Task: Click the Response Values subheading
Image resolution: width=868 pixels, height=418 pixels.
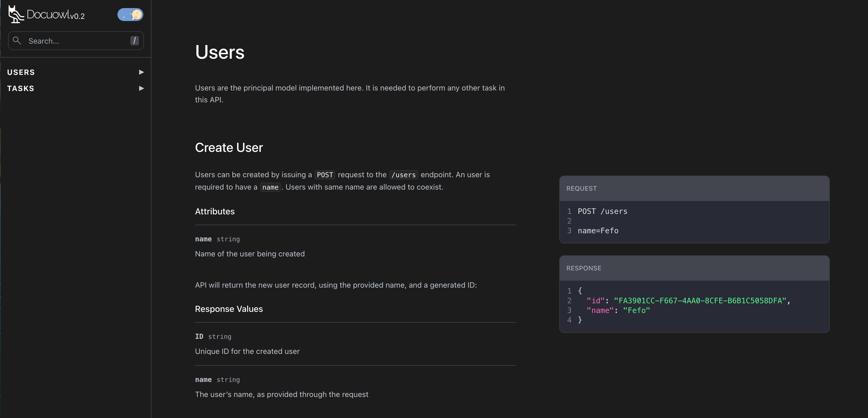Action: coord(229,309)
